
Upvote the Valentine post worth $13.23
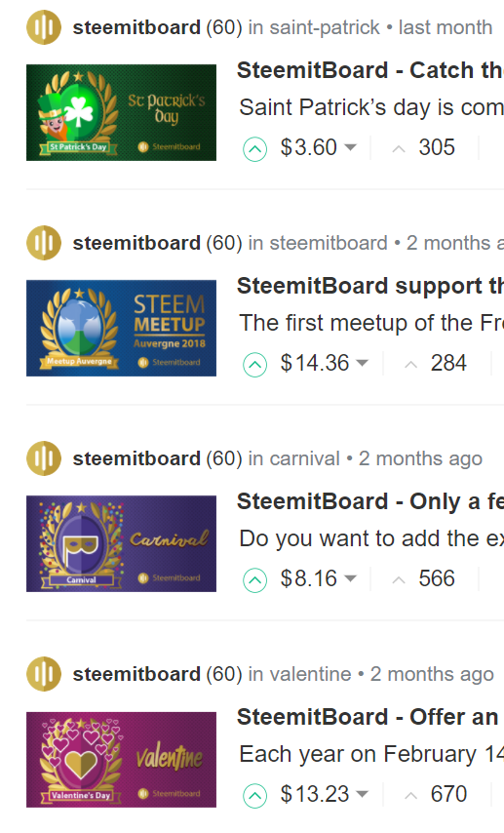click(254, 796)
